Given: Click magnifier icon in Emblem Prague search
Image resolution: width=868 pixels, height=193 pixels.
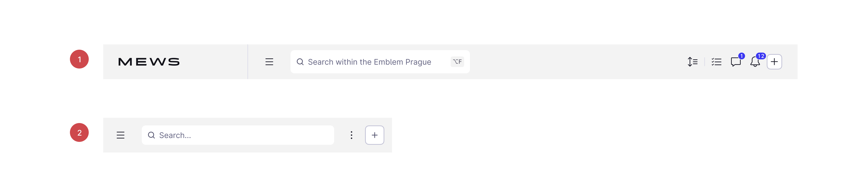Looking at the screenshot, I should (300, 62).
